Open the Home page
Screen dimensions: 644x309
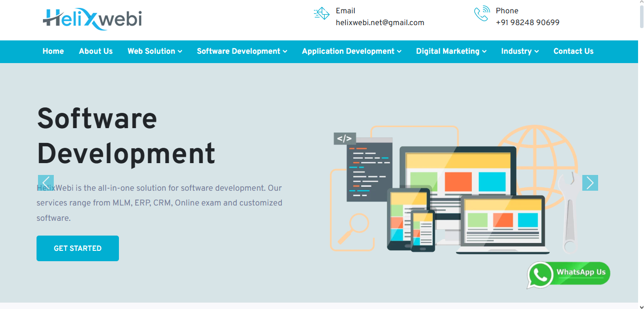[x=53, y=51]
